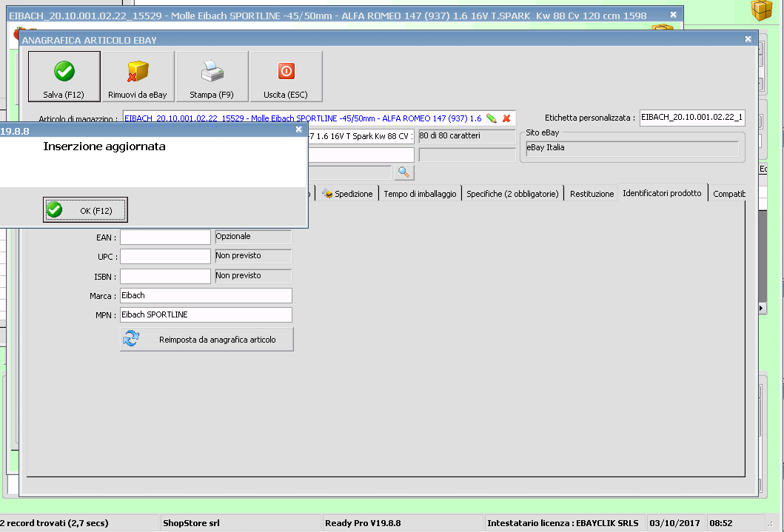Click the Salva (F12) button

click(64, 76)
